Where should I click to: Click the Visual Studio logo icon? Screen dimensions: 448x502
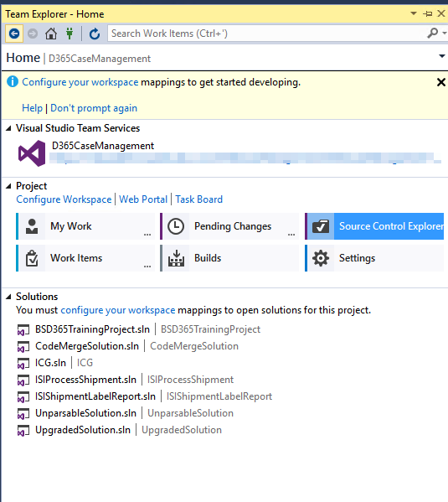[32, 153]
